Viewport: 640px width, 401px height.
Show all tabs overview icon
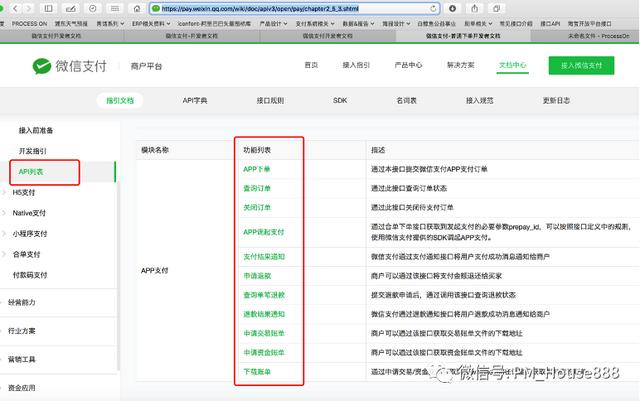pos(496,8)
